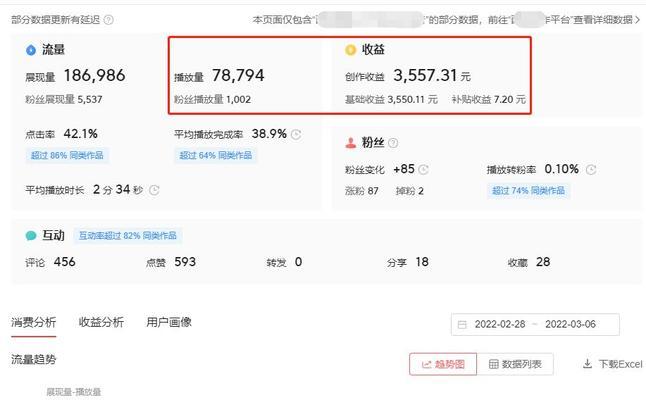Image resolution: width=646 pixels, height=400 pixels.
Task: Click the 补贴收益 7.20 元 text
Action: click(x=489, y=99)
